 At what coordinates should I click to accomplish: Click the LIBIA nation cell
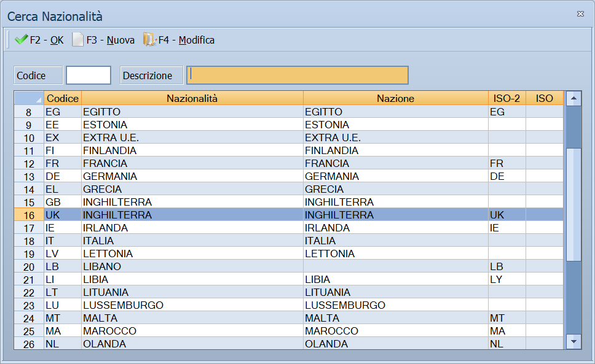[396, 279]
